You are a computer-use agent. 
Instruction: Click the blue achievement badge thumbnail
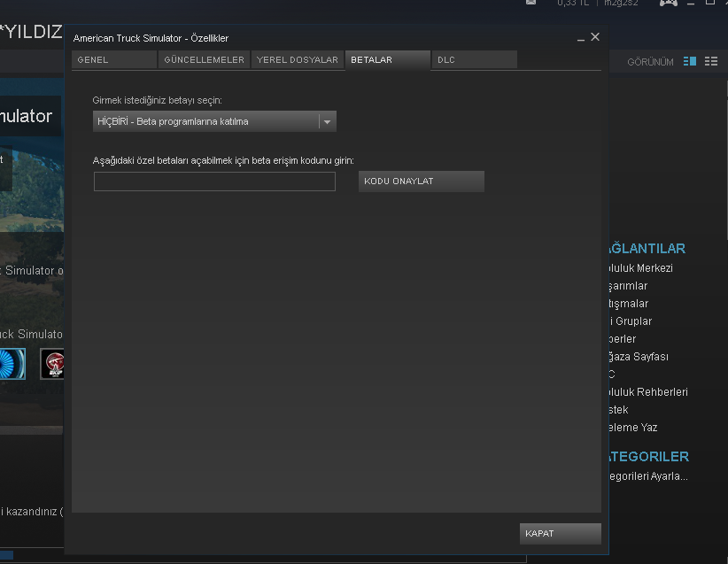12,364
